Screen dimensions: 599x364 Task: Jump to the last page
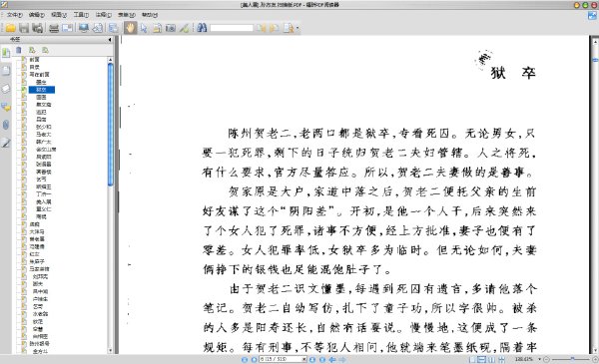322,359
